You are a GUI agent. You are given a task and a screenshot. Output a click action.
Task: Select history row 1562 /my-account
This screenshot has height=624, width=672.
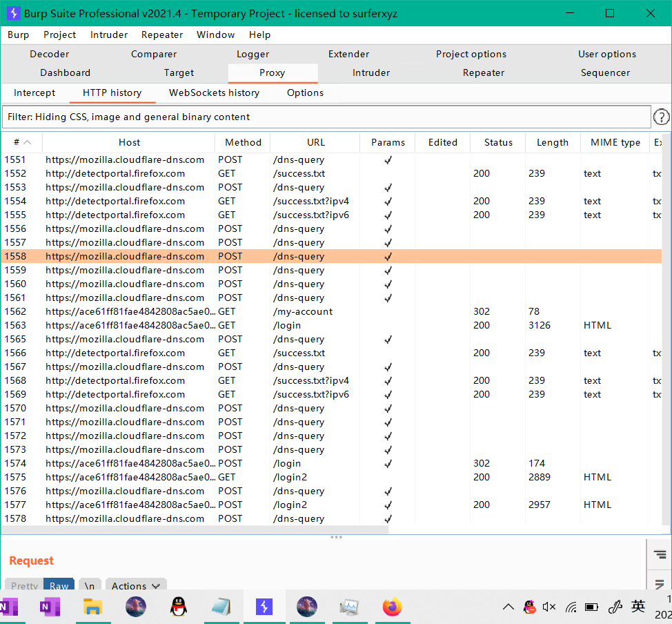[332, 311]
